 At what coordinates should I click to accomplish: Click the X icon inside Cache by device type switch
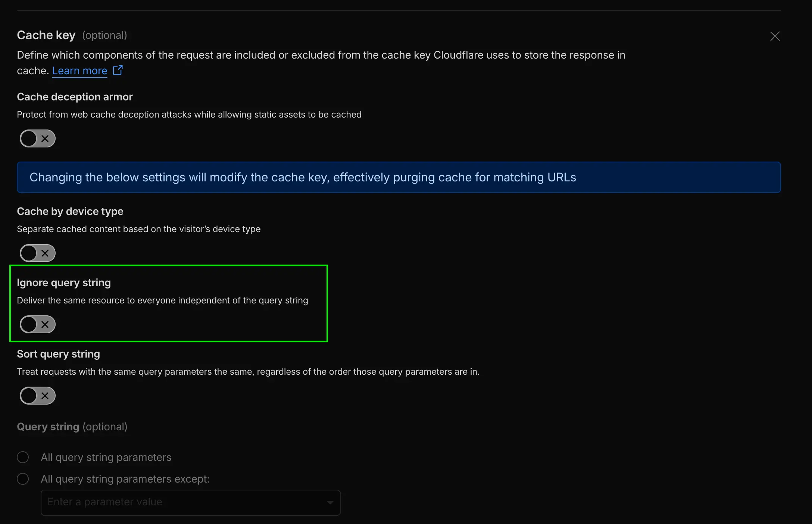pos(45,253)
